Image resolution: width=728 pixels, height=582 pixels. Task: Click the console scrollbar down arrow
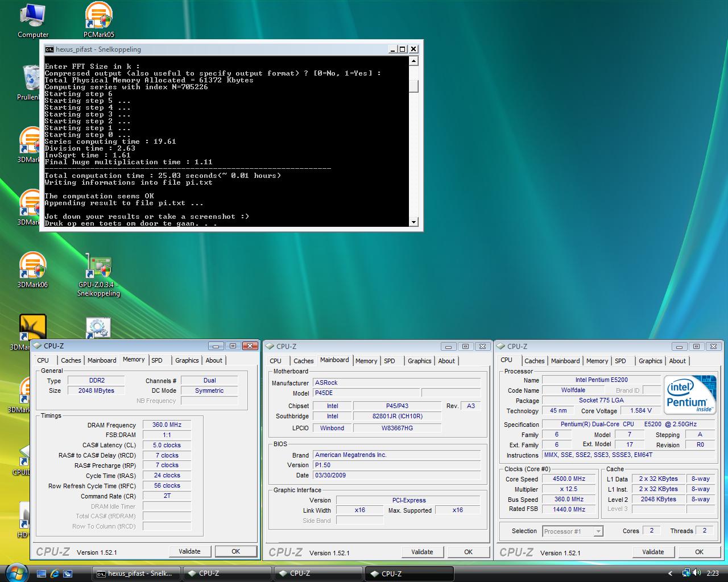[413, 222]
